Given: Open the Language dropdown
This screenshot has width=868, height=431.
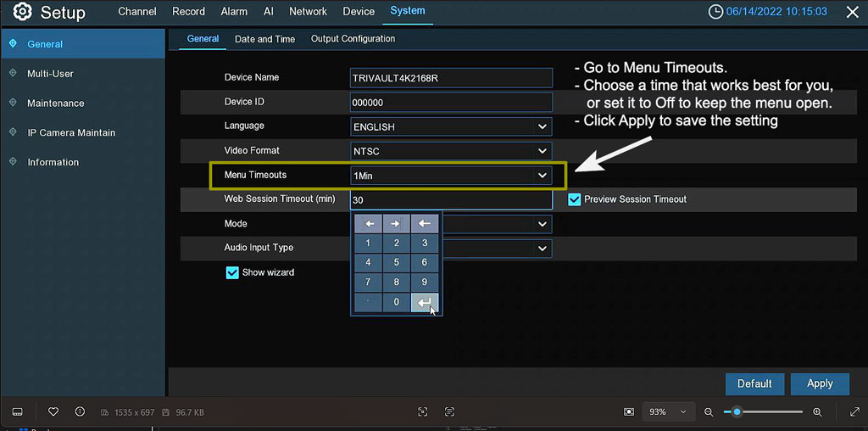Looking at the screenshot, I should [x=451, y=127].
